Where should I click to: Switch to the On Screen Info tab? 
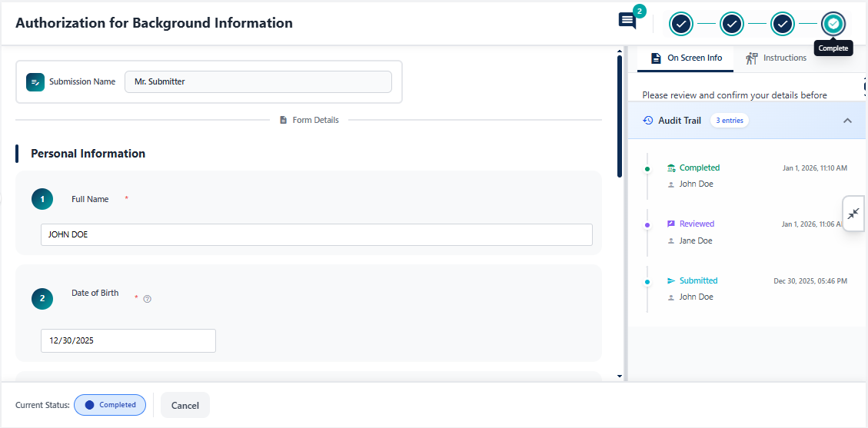pos(686,58)
